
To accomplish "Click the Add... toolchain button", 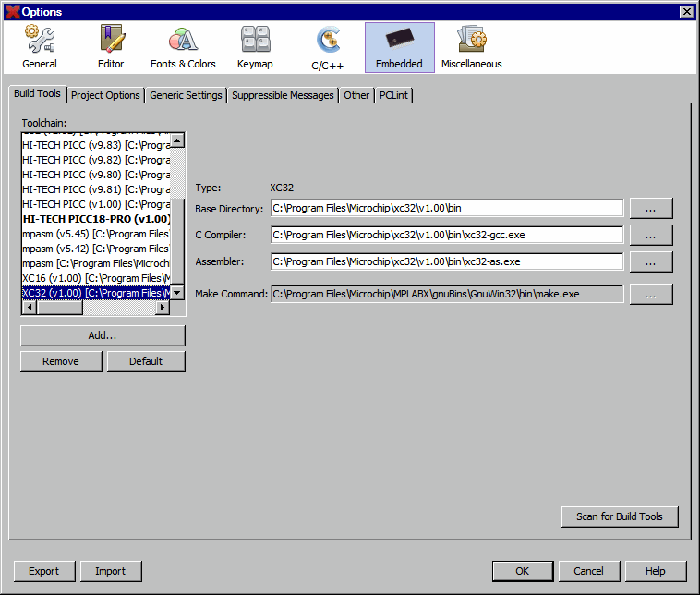I will pos(103,335).
